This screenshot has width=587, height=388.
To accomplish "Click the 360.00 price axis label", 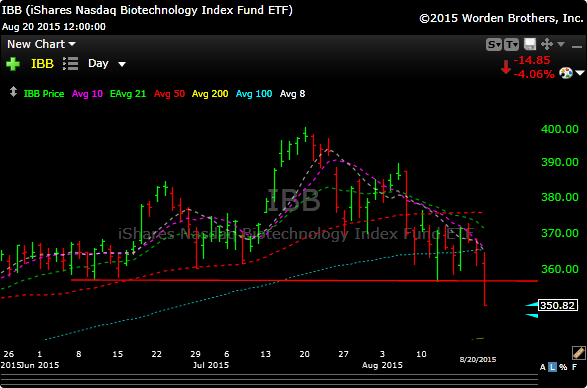I will (560, 269).
